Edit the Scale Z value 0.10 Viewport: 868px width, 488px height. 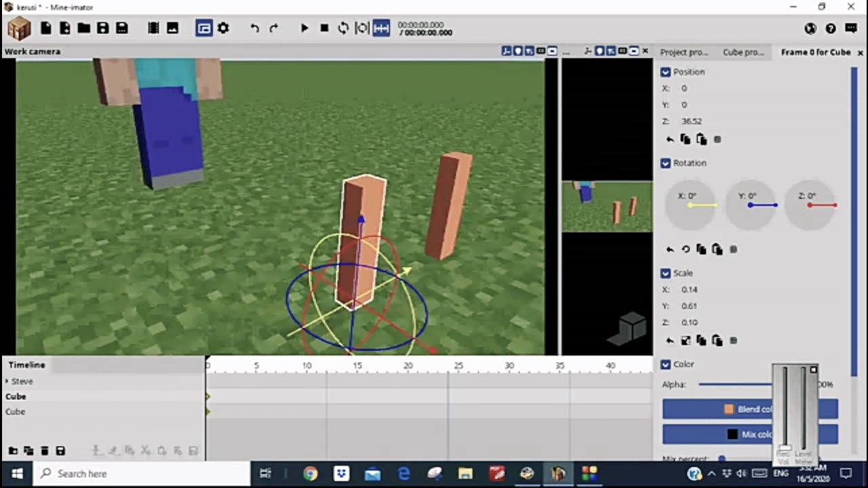[x=690, y=323]
